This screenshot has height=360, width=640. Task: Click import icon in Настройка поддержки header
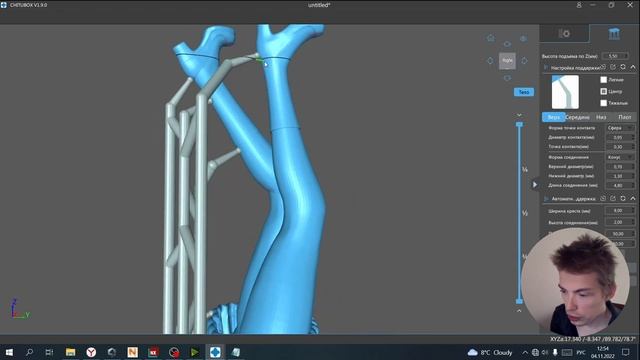click(x=603, y=67)
